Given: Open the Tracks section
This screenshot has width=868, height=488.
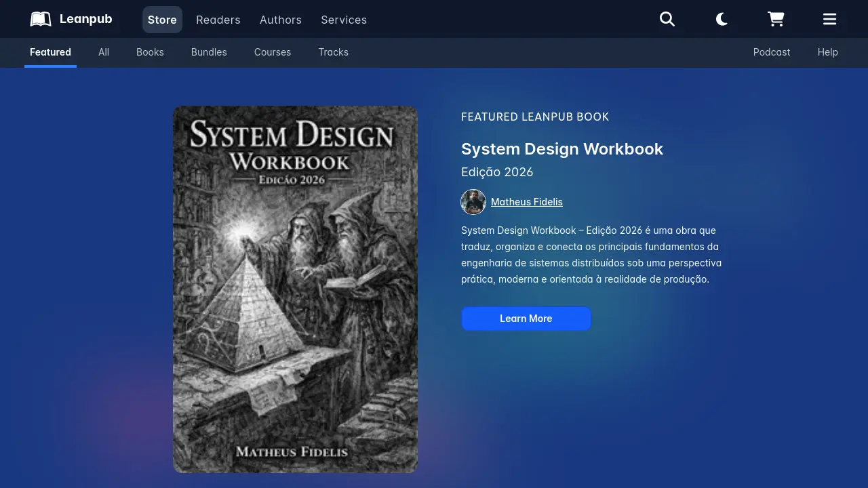Looking at the screenshot, I should click(333, 52).
